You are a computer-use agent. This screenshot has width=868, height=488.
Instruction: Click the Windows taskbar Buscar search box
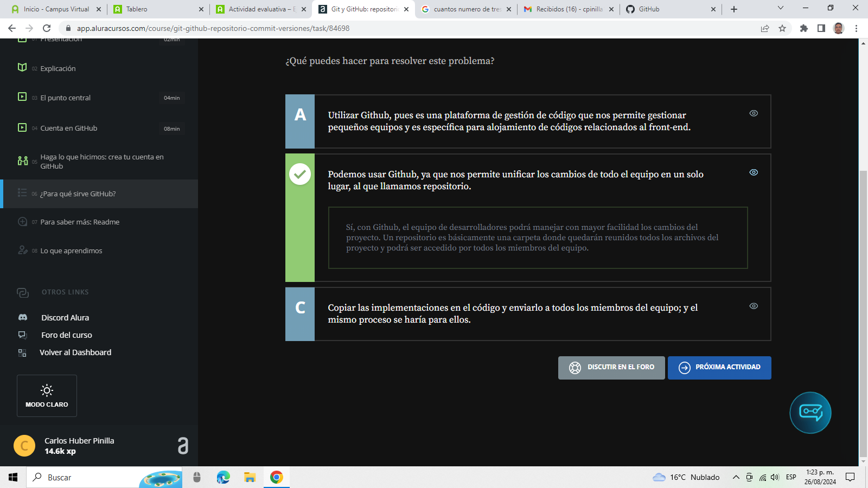(x=104, y=477)
